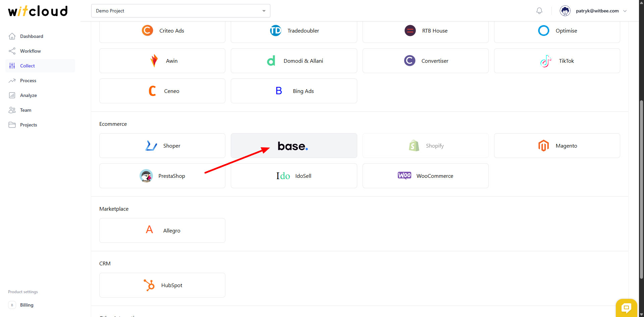Click the Workflow share-nodes icon
Screen dimensions: 644x317
(12, 51)
